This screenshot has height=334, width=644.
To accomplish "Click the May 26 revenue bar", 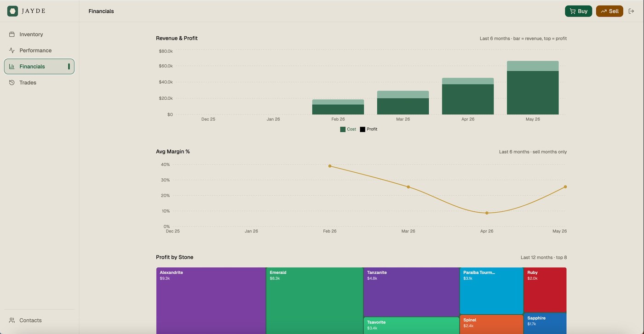I will (533, 88).
